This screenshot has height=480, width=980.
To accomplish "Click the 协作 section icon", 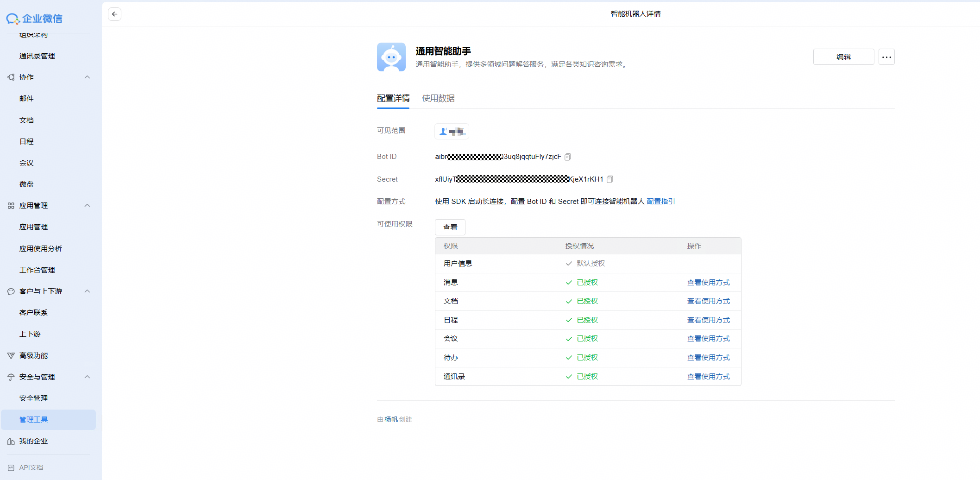I will tap(11, 77).
